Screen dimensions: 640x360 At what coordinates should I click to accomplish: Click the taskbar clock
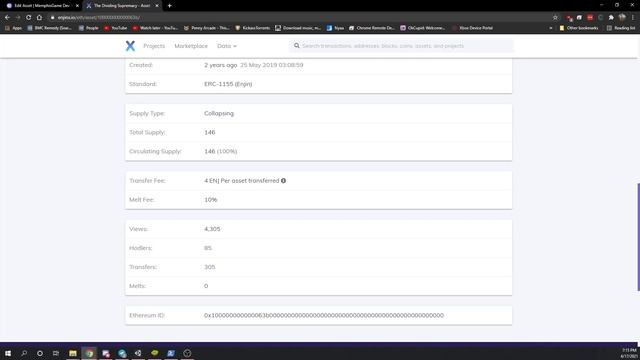pyautogui.click(x=629, y=353)
